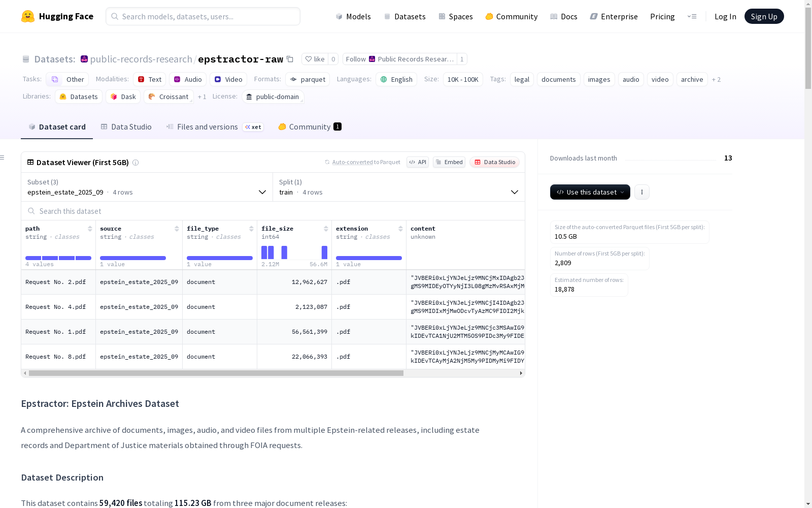
Task: Open Community in the top nav
Action: pyautogui.click(x=512, y=16)
